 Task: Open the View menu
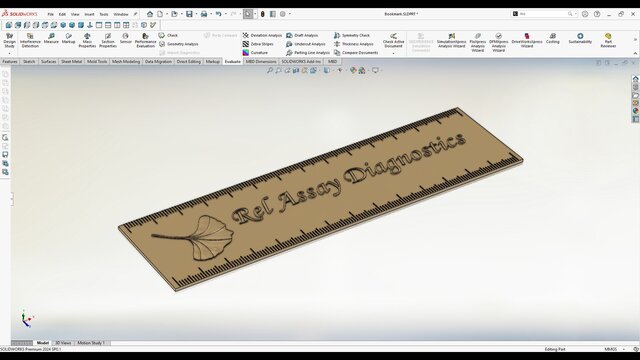tap(75, 14)
